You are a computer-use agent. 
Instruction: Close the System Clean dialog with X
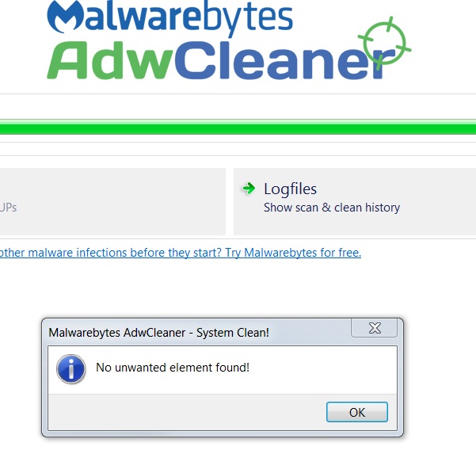click(375, 328)
